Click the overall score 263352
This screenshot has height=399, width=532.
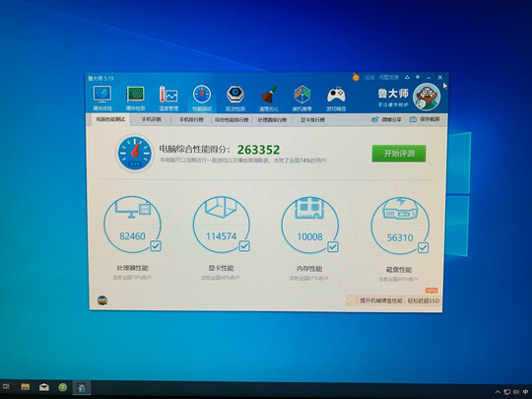(x=258, y=150)
